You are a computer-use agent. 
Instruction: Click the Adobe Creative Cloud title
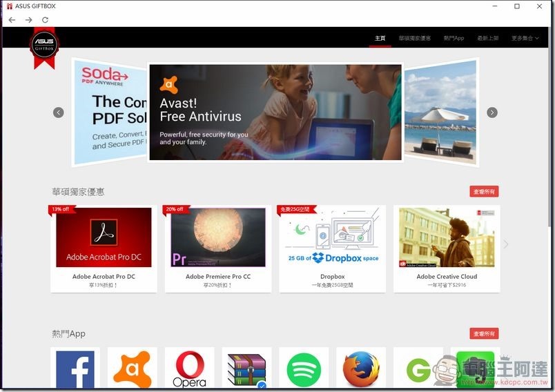point(447,277)
